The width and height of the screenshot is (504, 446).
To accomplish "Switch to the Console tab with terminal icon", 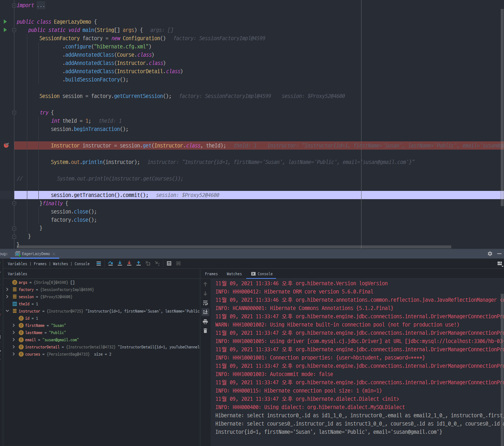I will (x=262, y=274).
